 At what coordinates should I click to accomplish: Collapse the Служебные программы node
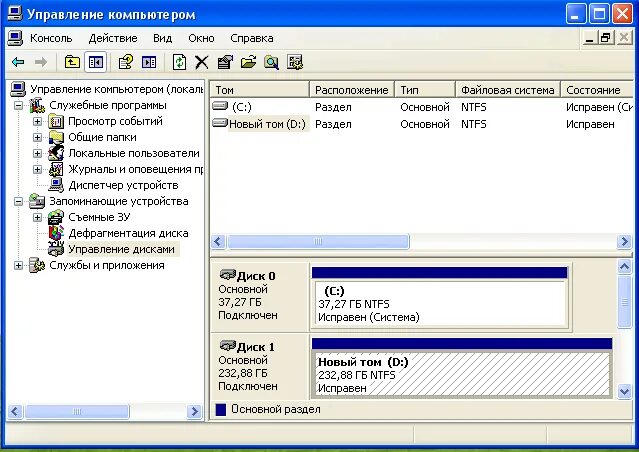18,106
